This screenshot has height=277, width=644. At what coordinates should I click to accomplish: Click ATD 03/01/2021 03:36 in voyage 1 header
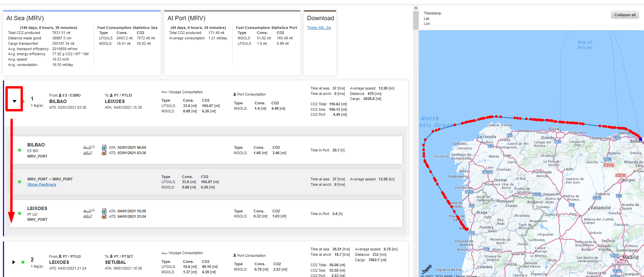point(68,107)
